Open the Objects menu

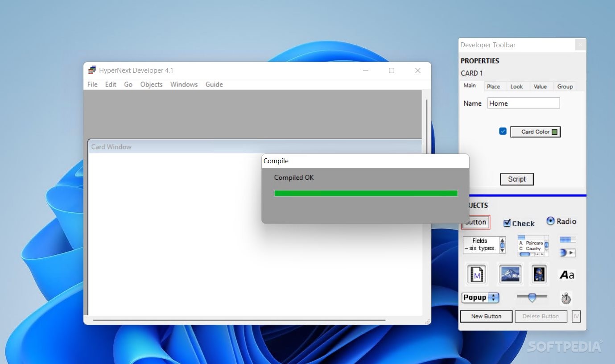point(151,84)
